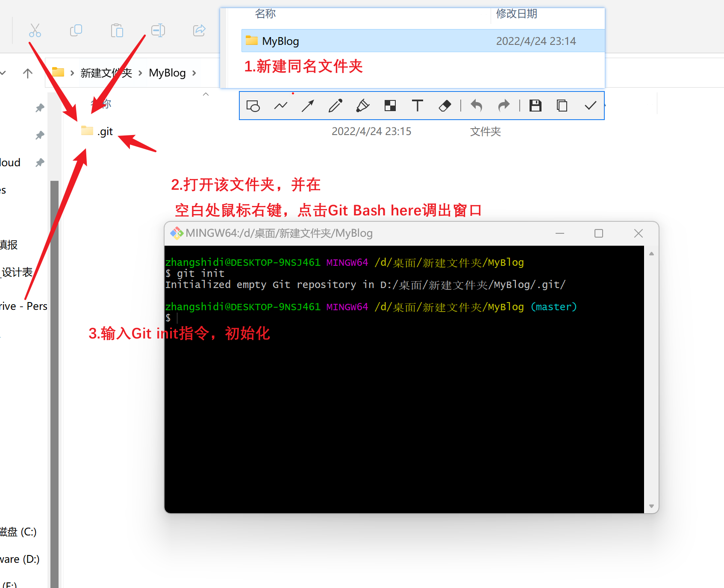The width and height of the screenshot is (724, 588).
Task: Select the mosaic blur tool
Action: 390,106
